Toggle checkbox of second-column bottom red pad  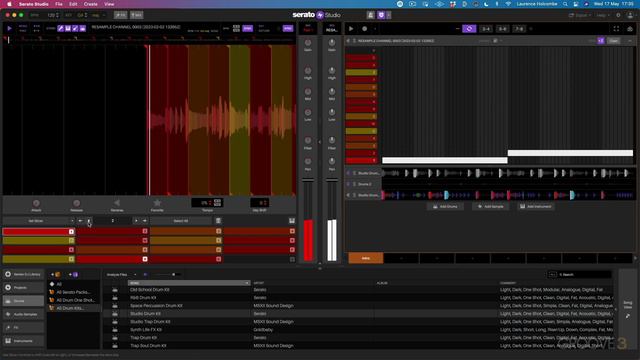145,259
